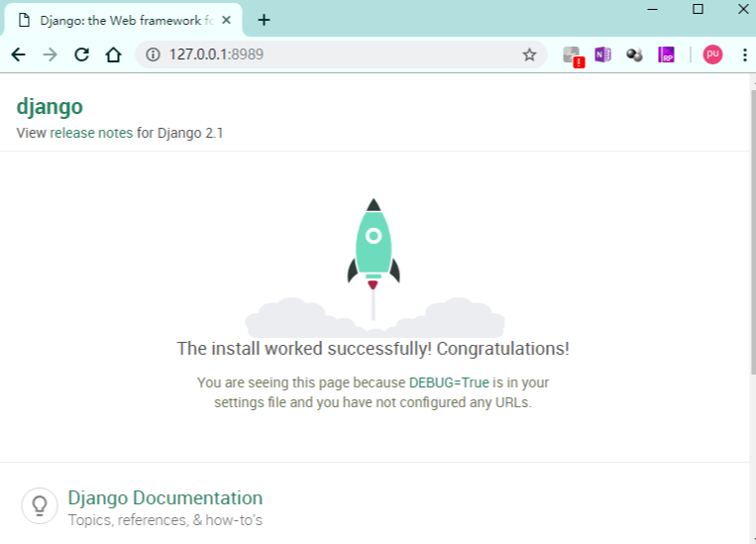Open the OneNote clipper extension
Image resolution: width=756 pixels, height=544 pixels.
pyautogui.click(x=602, y=54)
